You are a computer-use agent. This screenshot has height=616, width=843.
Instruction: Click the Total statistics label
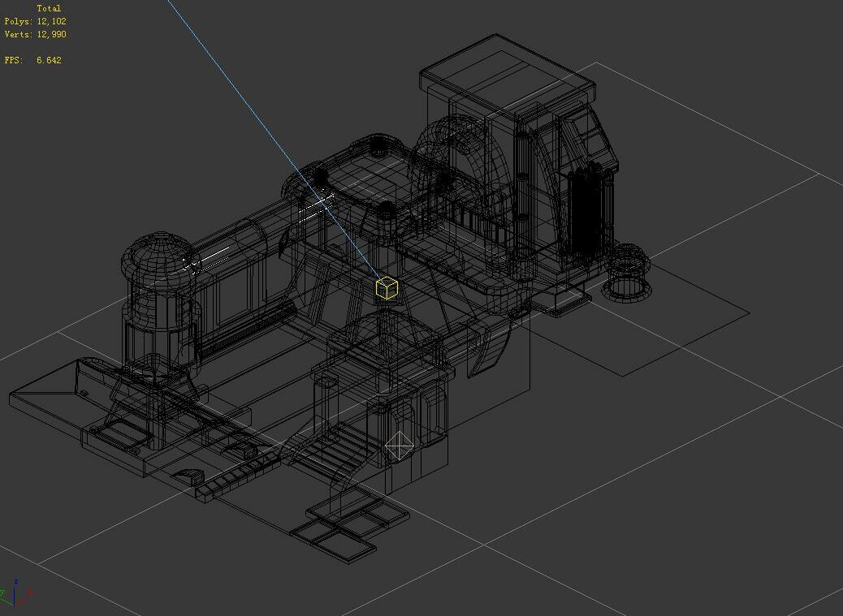[x=49, y=7]
